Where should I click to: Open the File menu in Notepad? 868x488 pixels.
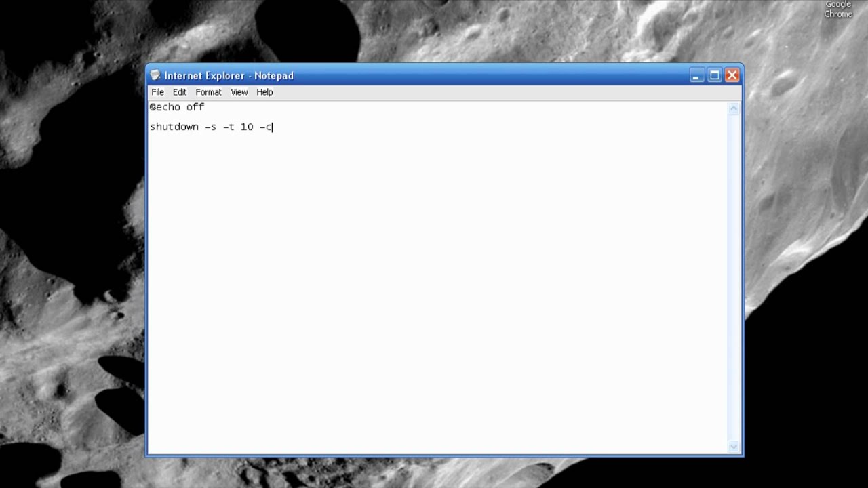pyautogui.click(x=157, y=92)
